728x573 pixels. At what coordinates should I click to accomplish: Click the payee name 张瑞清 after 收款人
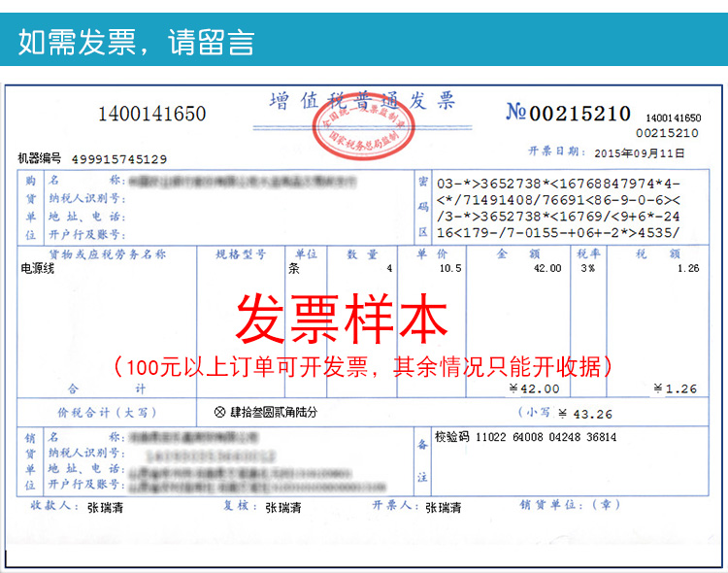click(x=106, y=508)
